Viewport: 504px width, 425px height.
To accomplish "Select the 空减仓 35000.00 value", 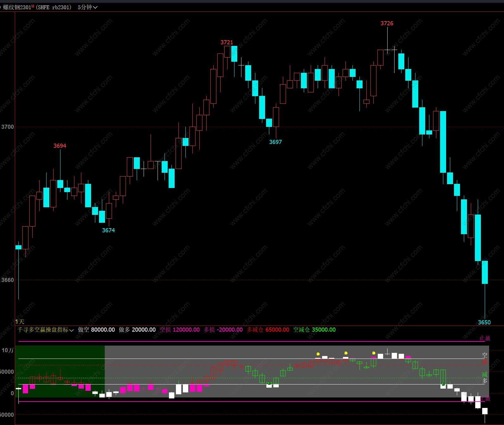I will pyautogui.click(x=314, y=330).
